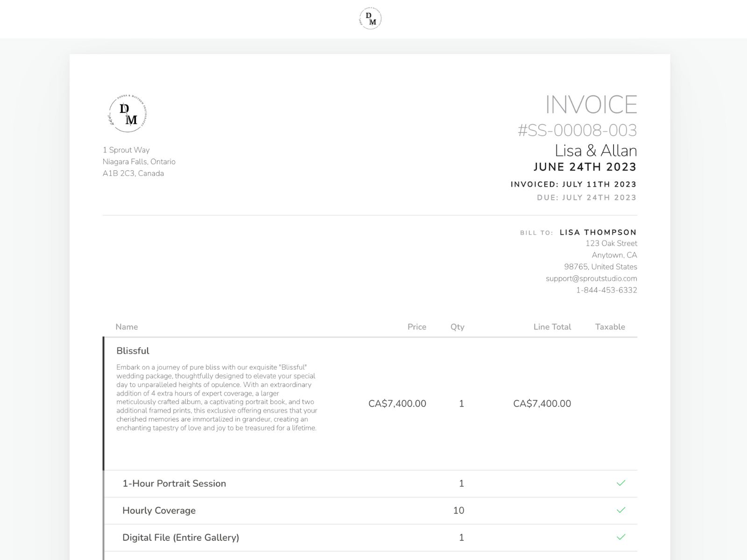Collapse the 1-Hour Portrait Session row
Image resolution: width=747 pixels, height=560 pixels.
pyautogui.click(x=174, y=484)
